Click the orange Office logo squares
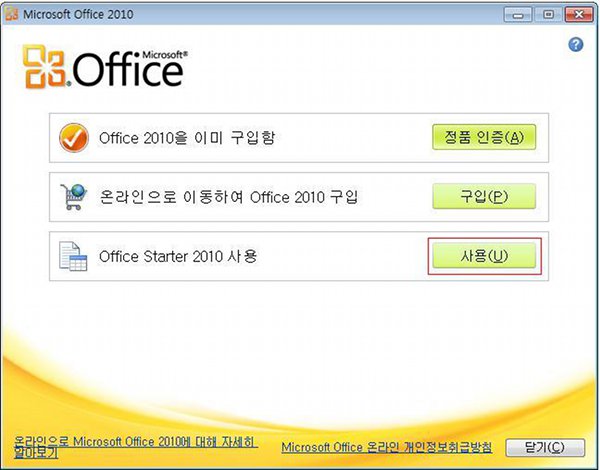Image resolution: width=600 pixels, height=470 pixels. (46, 67)
